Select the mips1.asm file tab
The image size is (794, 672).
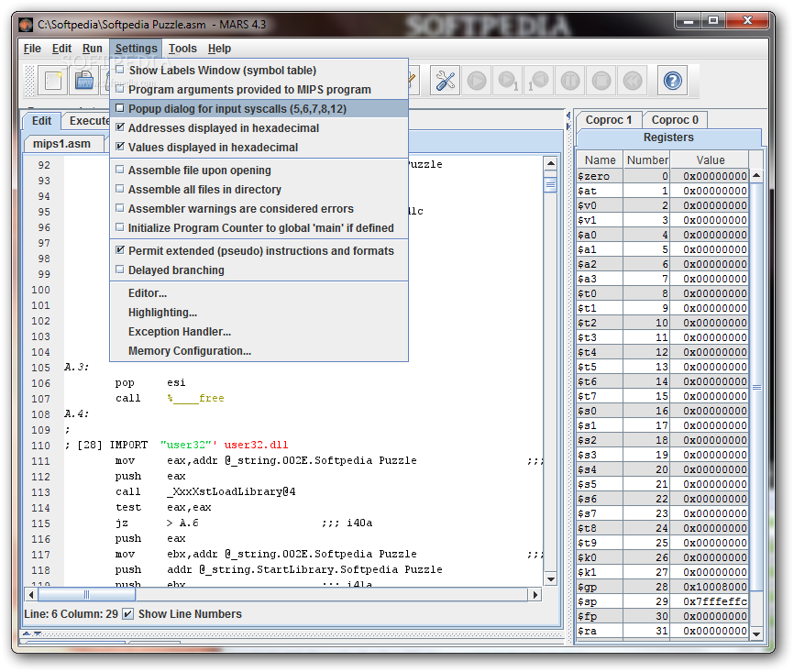coord(61,144)
